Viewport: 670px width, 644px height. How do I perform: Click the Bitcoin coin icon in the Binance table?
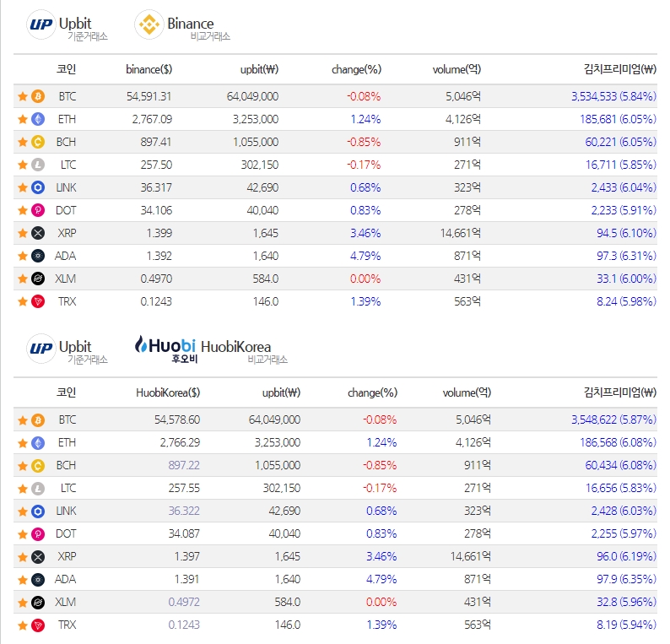(x=38, y=96)
